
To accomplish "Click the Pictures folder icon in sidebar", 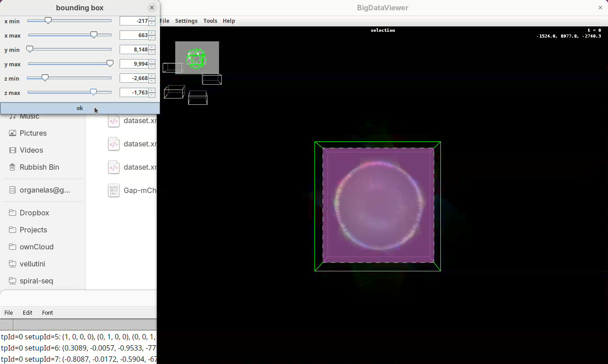I will click(x=13, y=133).
